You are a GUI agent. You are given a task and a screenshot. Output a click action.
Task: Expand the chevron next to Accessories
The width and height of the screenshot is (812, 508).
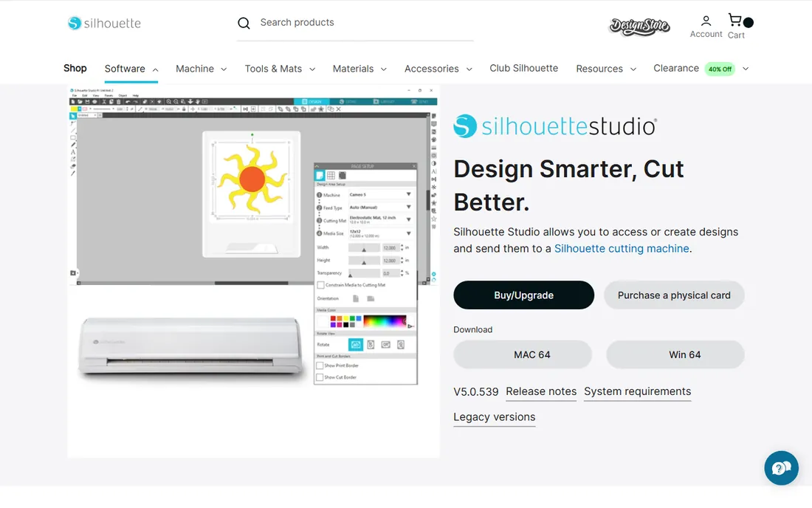tap(469, 69)
